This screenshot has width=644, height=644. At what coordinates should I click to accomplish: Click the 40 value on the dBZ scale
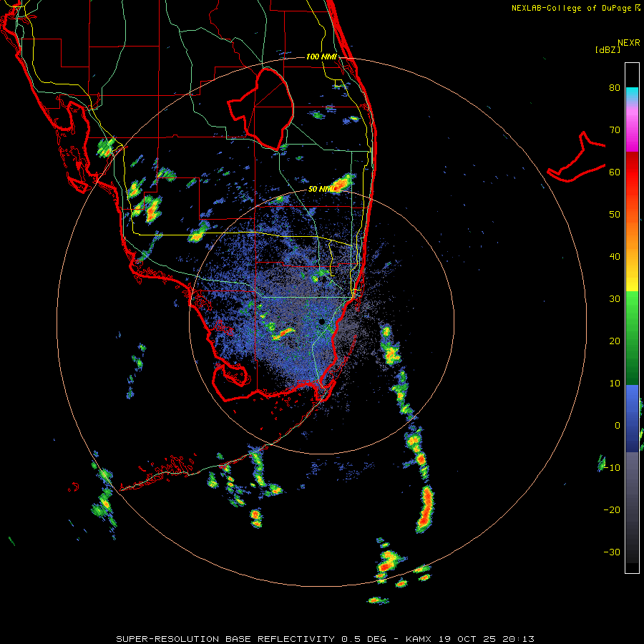point(615,257)
